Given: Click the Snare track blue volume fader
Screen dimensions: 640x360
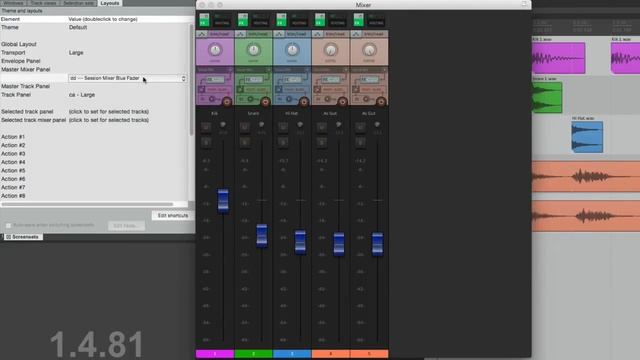Looking at the screenshot, I should click(262, 236).
